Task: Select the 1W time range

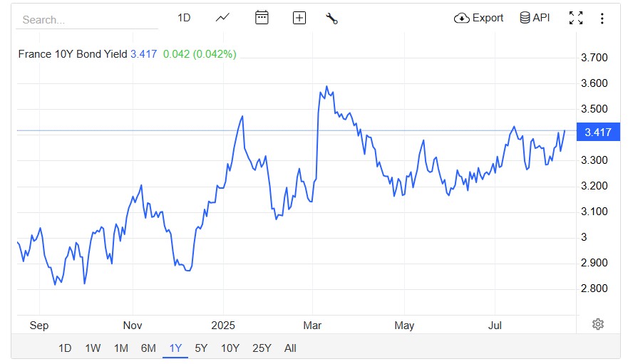Action: (x=93, y=348)
